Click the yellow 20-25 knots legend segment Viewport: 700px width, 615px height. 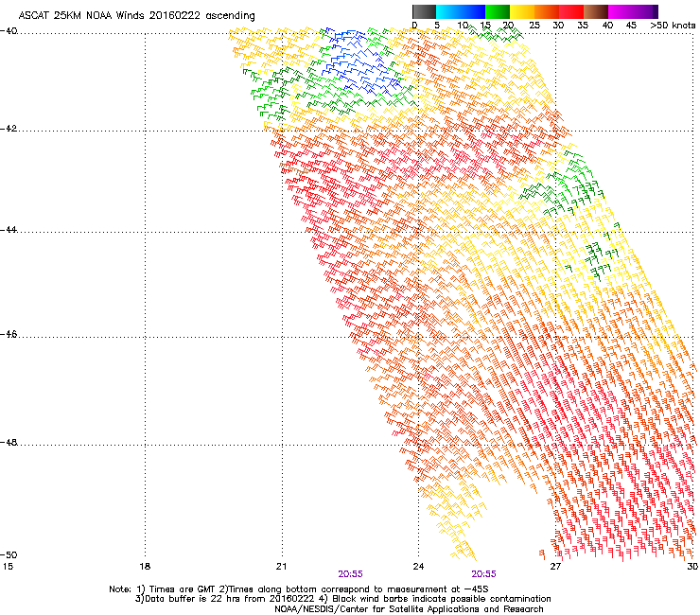pyautogui.click(x=522, y=11)
